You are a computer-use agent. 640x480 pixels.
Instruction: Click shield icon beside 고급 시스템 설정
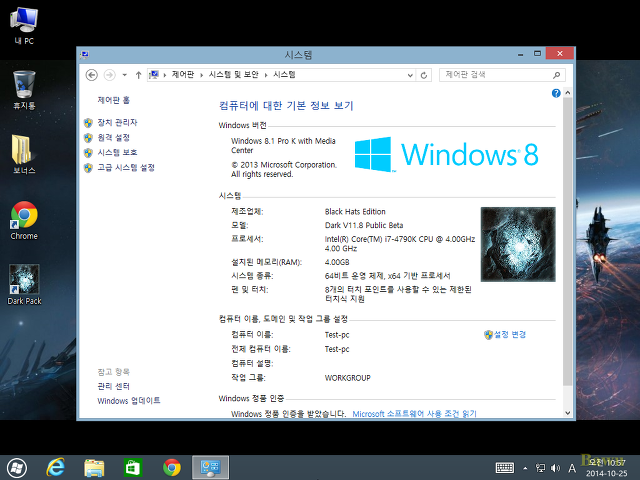pos(88,168)
